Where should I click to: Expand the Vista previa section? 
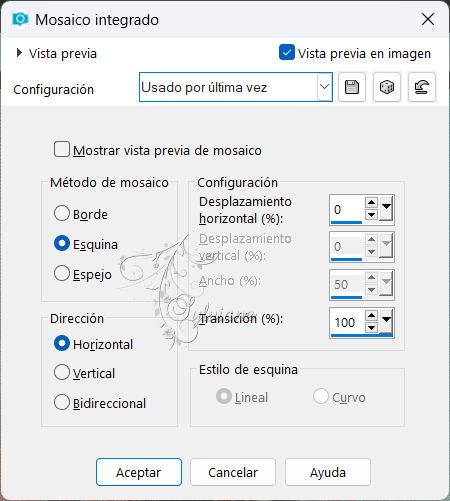pyautogui.click(x=19, y=53)
